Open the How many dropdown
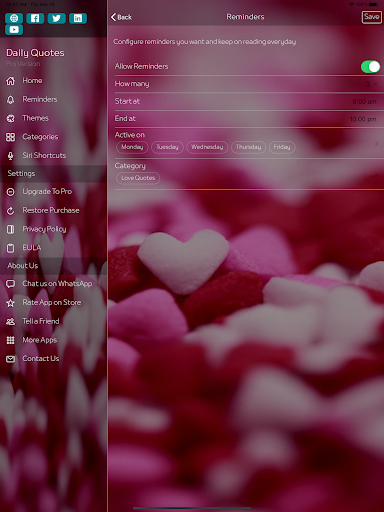 pos(371,84)
